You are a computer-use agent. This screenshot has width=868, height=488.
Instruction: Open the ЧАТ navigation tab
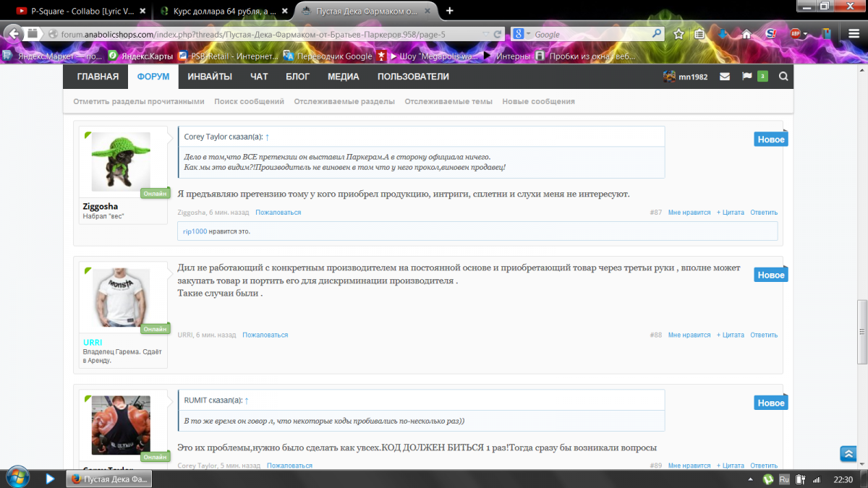(x=259, y=77)
